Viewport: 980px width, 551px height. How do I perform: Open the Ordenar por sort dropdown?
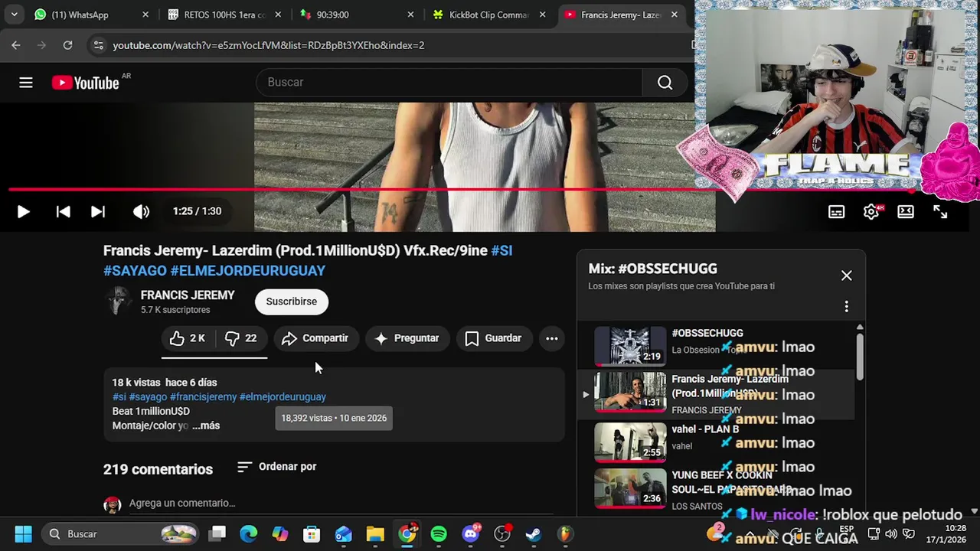[x=276, y=467]
